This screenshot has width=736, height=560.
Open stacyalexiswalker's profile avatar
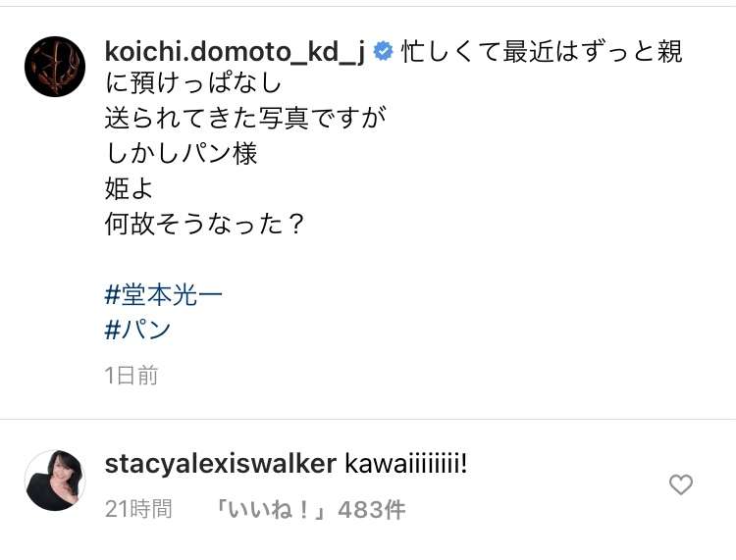tap(55, 481)
